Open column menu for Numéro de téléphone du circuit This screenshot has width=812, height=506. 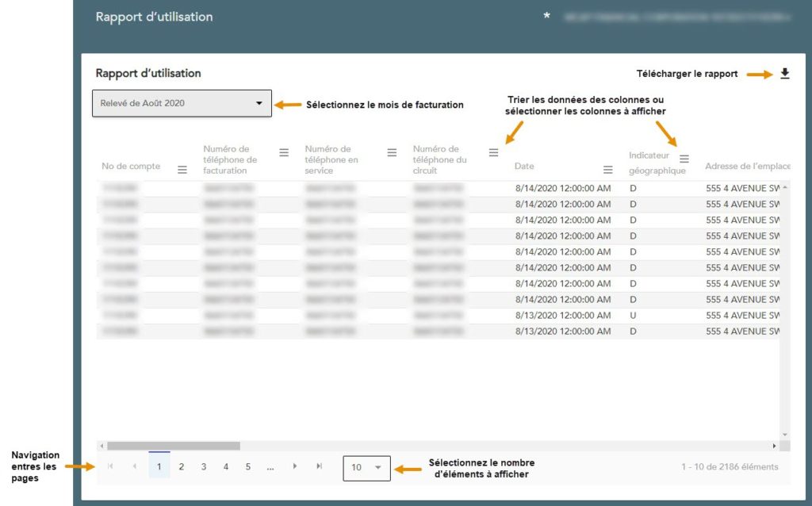[493, 152]
